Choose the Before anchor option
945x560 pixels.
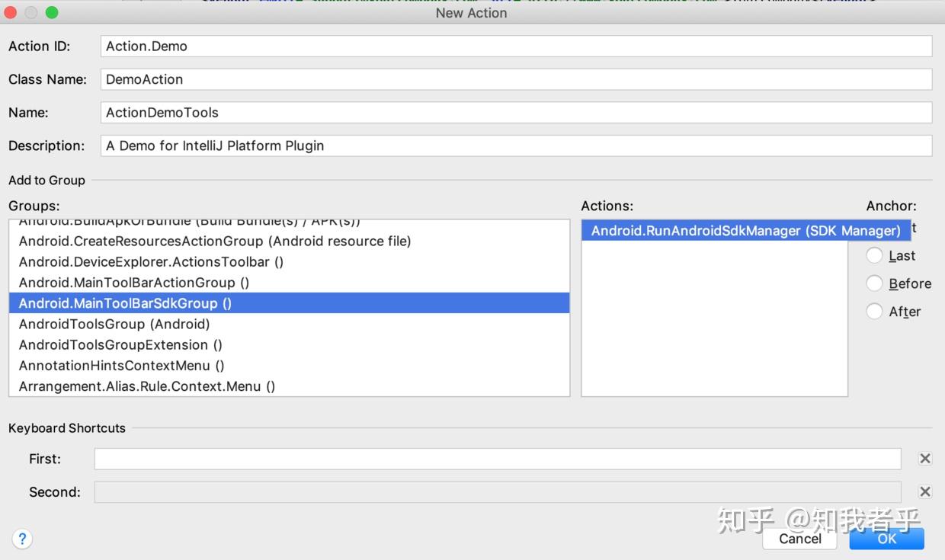[874, 283]
